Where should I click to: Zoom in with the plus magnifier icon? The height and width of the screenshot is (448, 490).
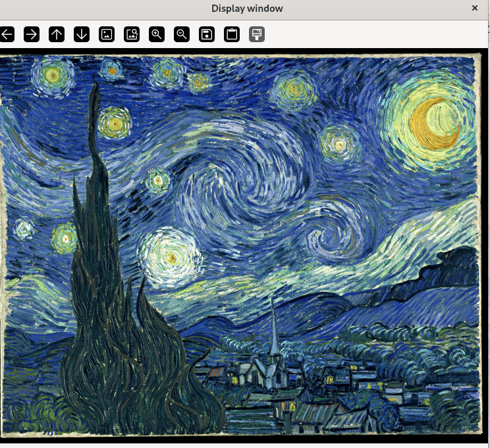coord(157,34)
